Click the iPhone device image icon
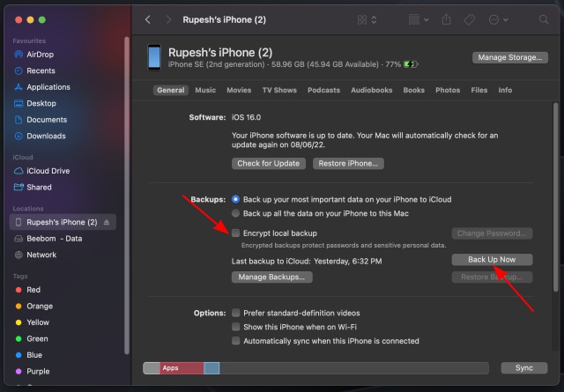This screenshot has height=392, width=564. [154, 57]
